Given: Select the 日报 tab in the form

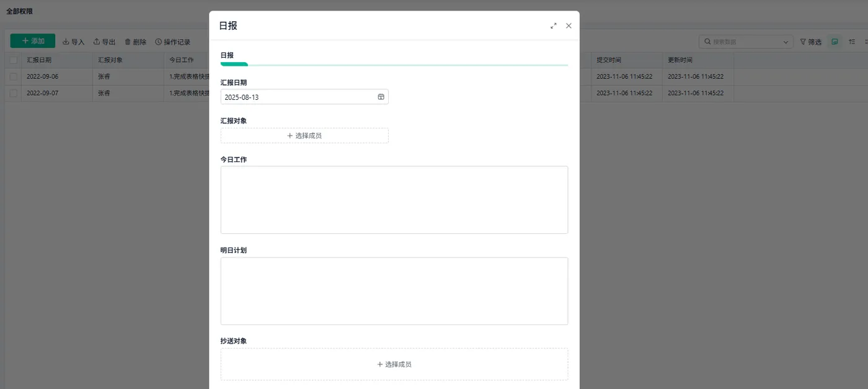Looking at the screenshot, I should point(227,55).
